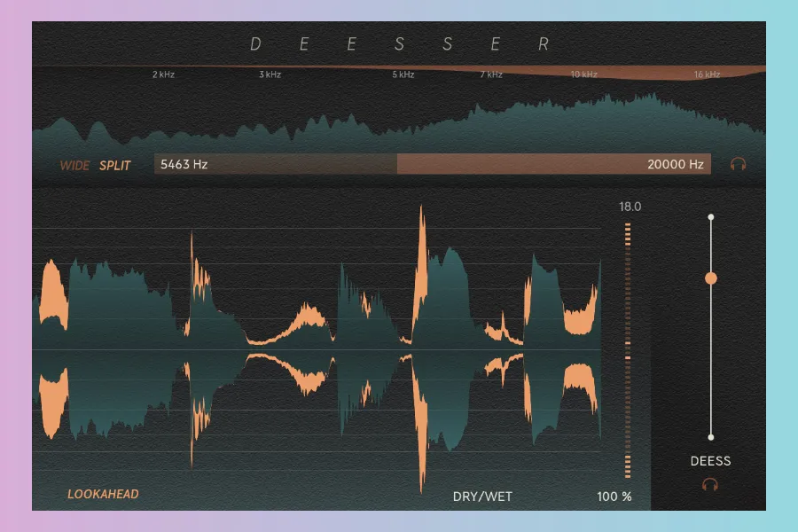The height and width of the screenshot is (532, 798).
Task: Enable WIDE mode
Action: click(74, 165)
